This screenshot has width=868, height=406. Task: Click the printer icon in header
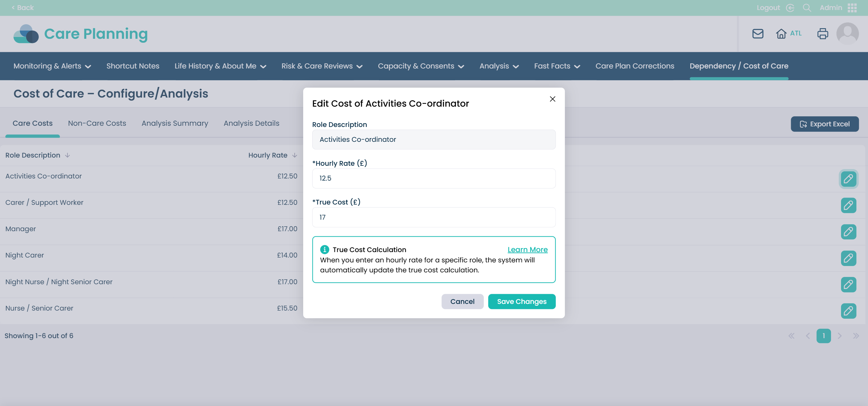pyautogui.click(x=823, y=34)
